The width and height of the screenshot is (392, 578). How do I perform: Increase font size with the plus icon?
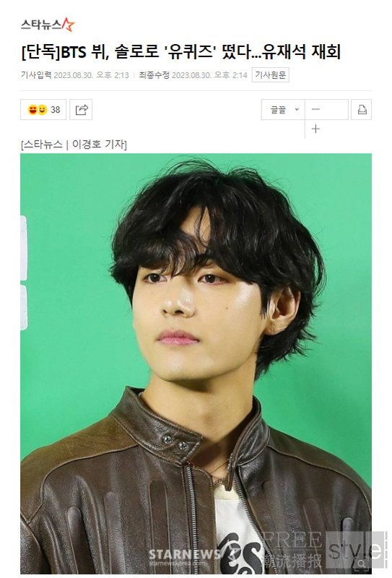(315, 129)
